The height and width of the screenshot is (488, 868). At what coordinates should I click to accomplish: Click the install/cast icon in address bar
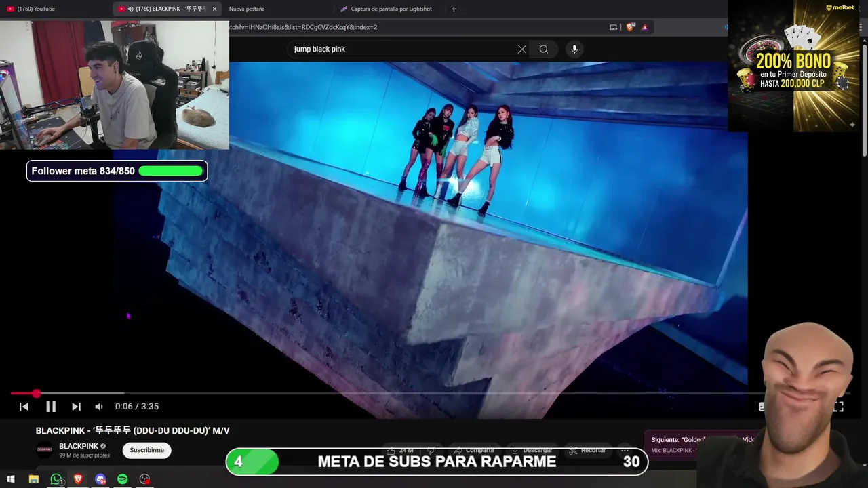614,27
